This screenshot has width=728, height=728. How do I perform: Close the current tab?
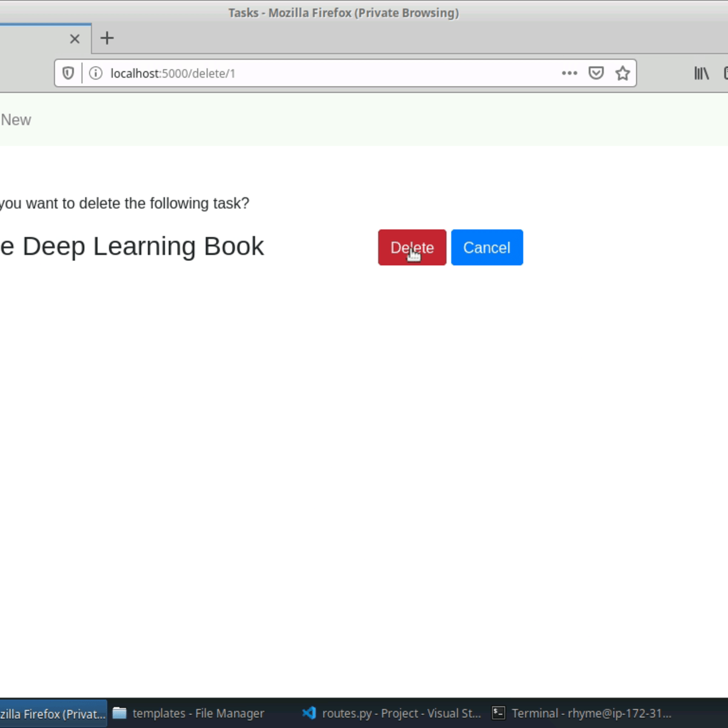click(75, 38)
